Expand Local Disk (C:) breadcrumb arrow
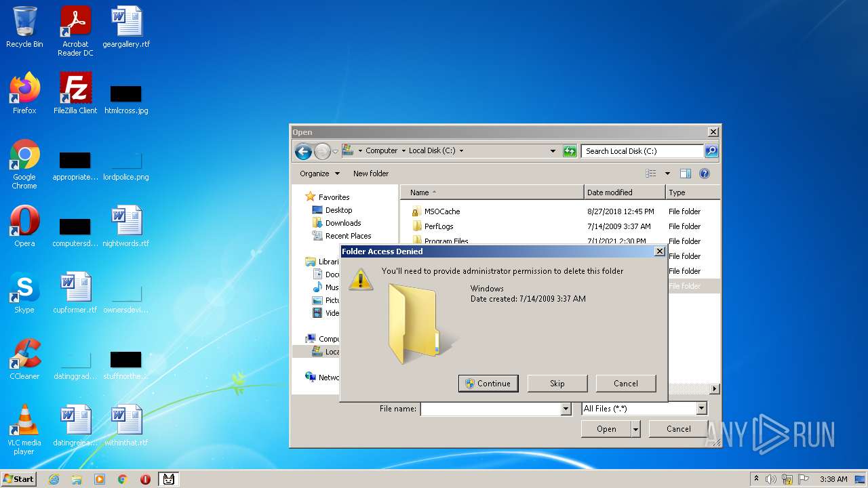Screen dimensions: 868x488 pos(462,151)
